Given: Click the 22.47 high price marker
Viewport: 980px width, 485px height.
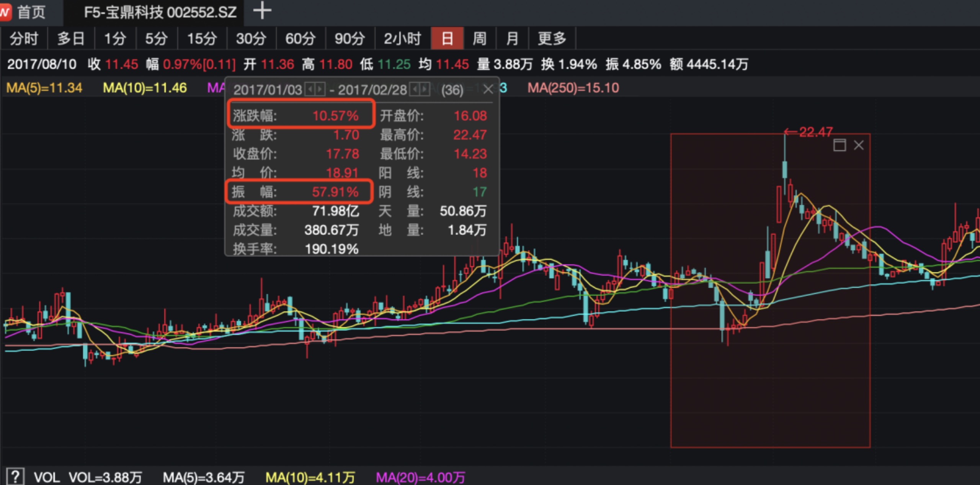Looking at the screenshot, I should (x=815, y=132).
